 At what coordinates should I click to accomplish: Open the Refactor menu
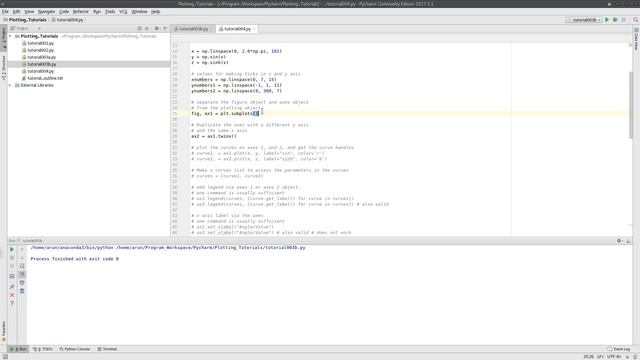[x=80, y=12]
